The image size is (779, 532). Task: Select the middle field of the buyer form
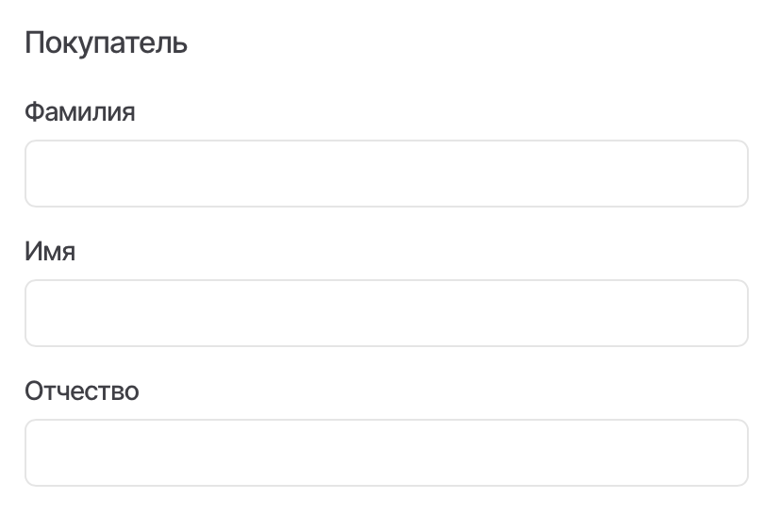(387, 313)
